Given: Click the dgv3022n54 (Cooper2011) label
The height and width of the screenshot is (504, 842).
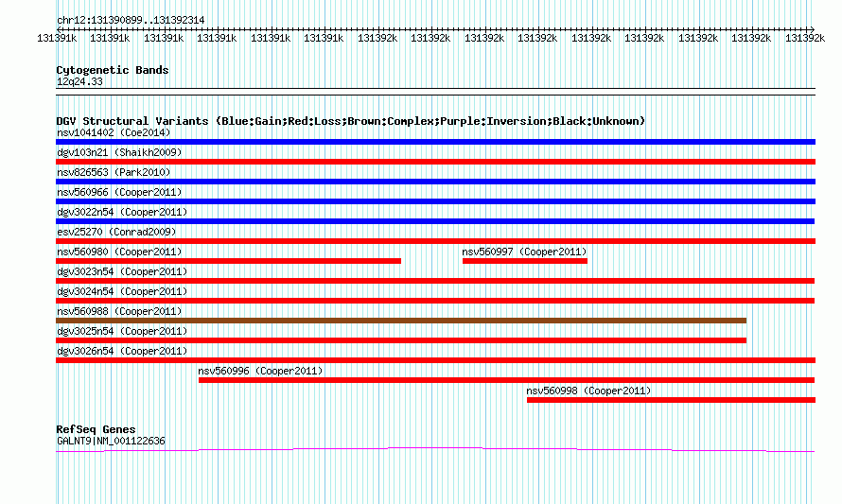Looking at the screenshot, I should tap(122, 212).
